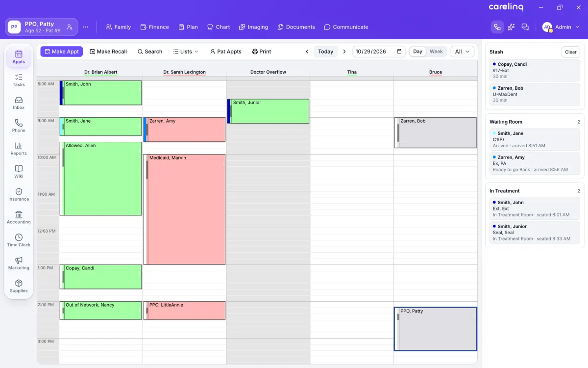Select Out of Network, Nancy appointment
Image resolution: width=588 pixels, height=368 pixels.
tap(101, 311)
